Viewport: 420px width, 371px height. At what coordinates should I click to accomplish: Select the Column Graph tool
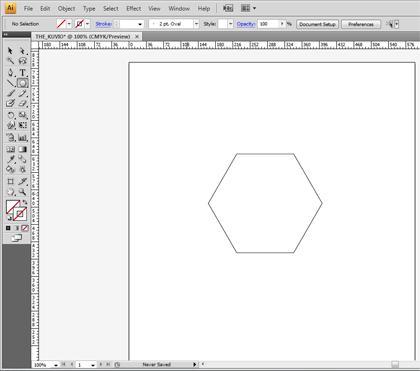22,137
